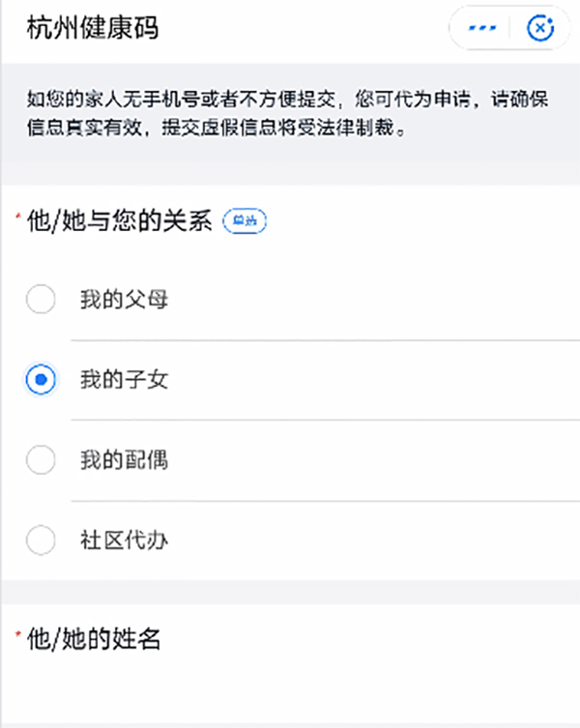580x728 pixels.
Task: Tap the 我的配偶 label text
Action: click(124, 459)
